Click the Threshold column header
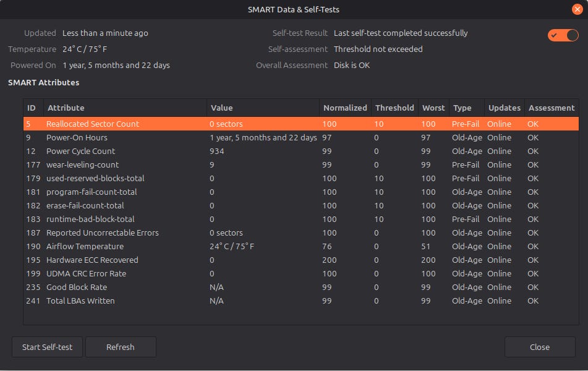588x371 pixels. [394, 108]
